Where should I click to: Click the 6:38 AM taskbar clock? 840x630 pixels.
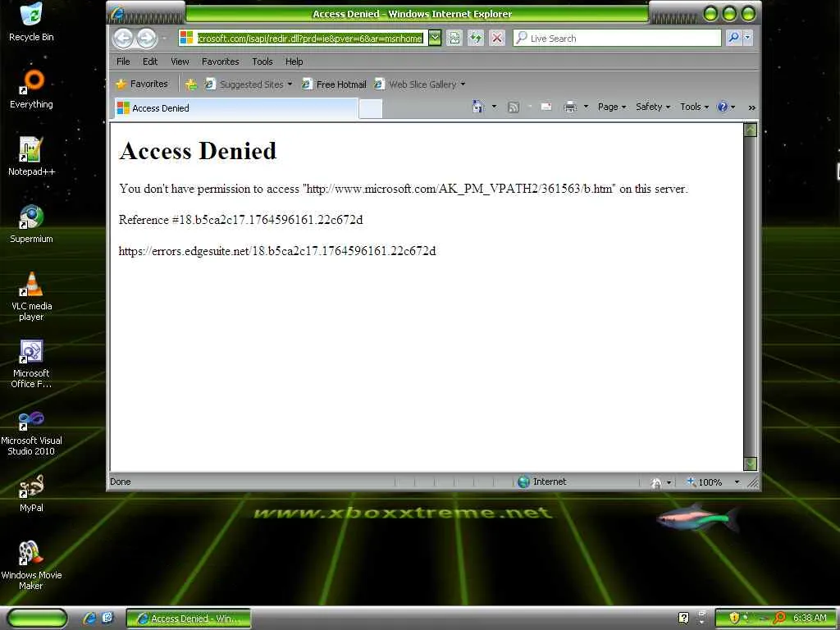tap(810, 618)
